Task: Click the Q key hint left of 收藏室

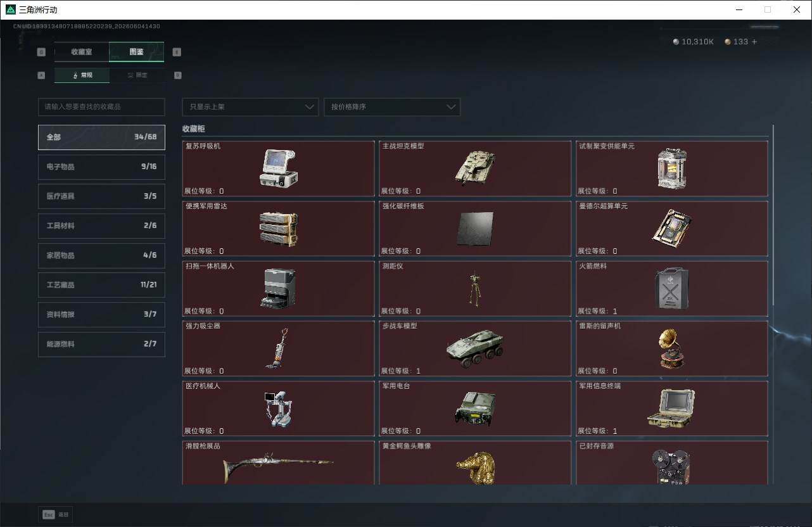Action: tap(42, 52)
